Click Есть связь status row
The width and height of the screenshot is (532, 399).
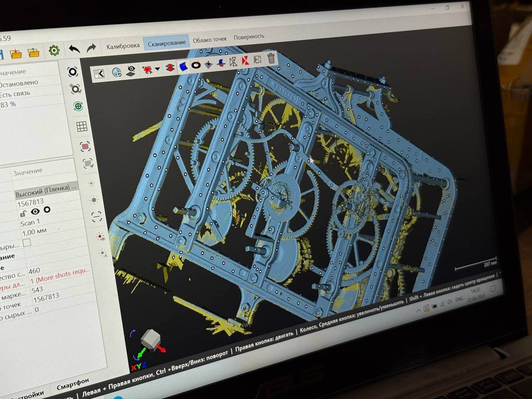[x=15, y=94]
